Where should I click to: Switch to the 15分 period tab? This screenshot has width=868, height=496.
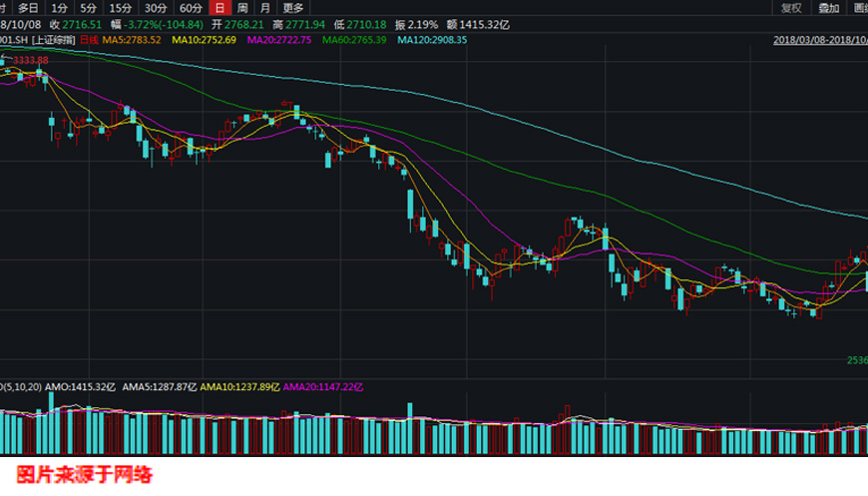point(121,8)
